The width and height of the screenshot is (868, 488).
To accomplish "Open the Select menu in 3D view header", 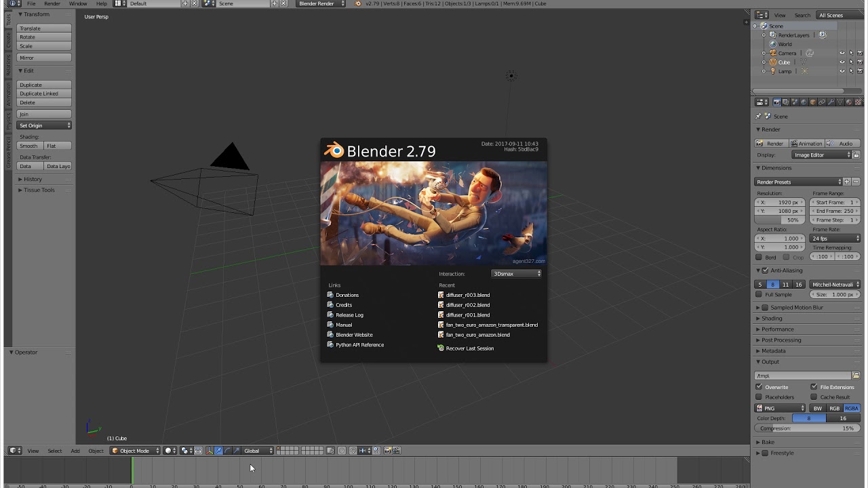I will [x=55, y=451].
